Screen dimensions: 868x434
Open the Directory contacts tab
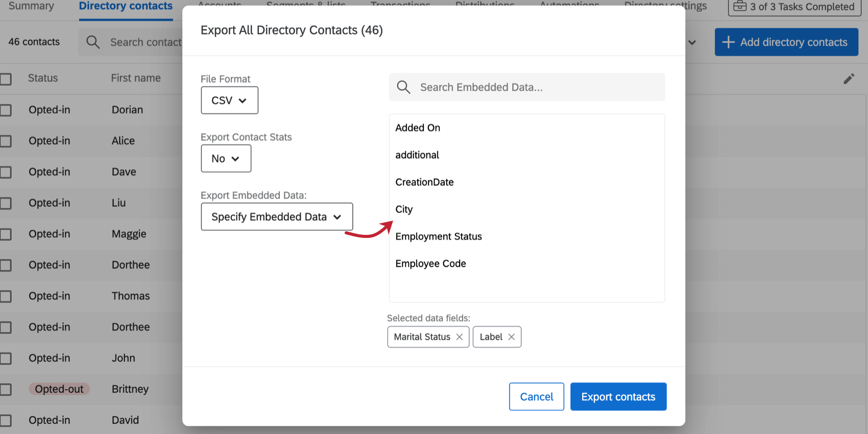[x=126, y=7]
